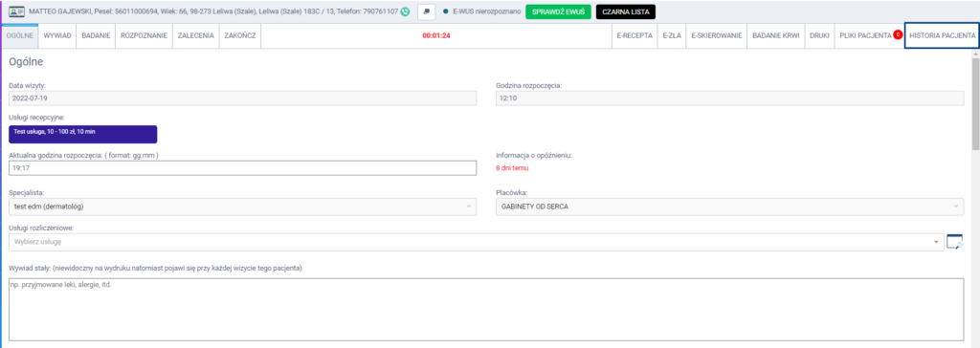Click the red visit timer 00:01:24
Image resolution: width=980 pixels, height=348 pixels.
click(x=436, y=36)
